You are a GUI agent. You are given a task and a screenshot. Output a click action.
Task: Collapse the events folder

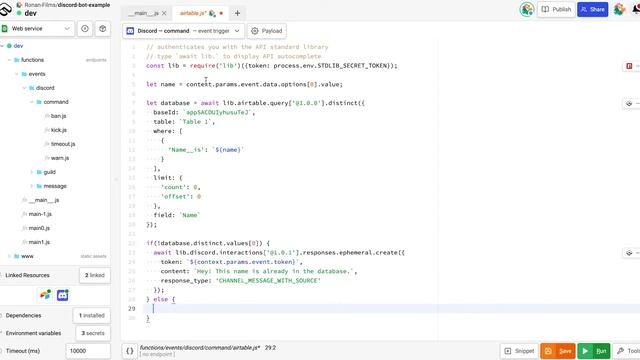pyautogui.click(x=17, y=74)
